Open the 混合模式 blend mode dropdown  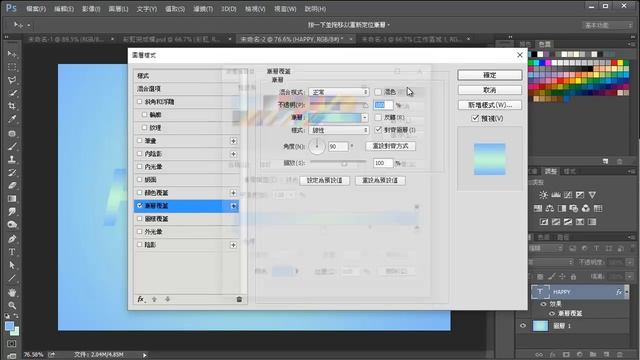pyautogui.click(x=339, y=92)
